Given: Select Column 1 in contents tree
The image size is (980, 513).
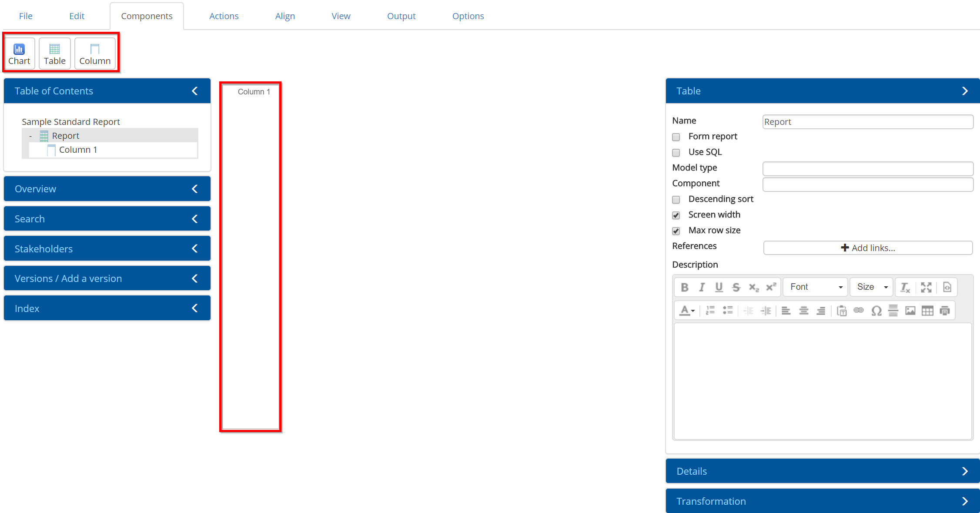Looking at the screenshot, I should point(78,150).
